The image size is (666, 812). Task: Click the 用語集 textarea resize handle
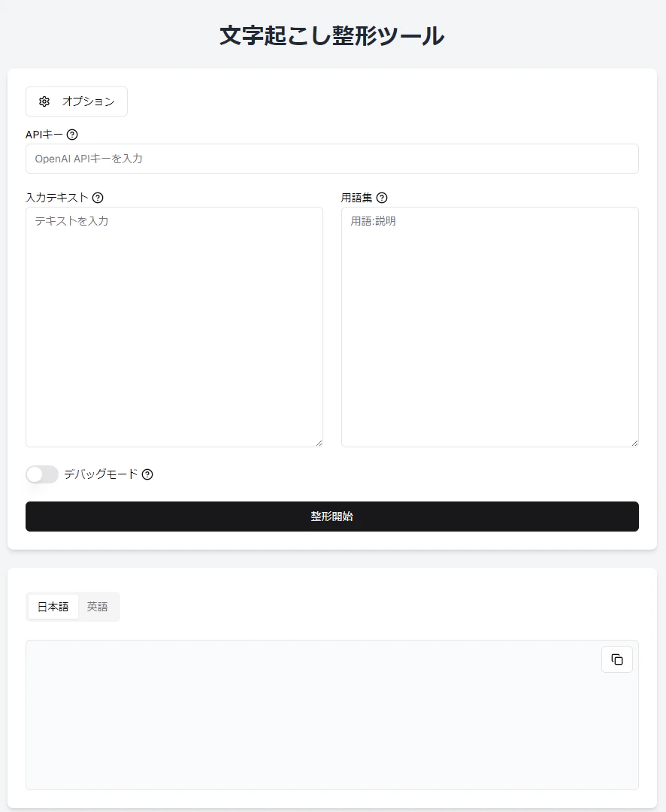635,443
